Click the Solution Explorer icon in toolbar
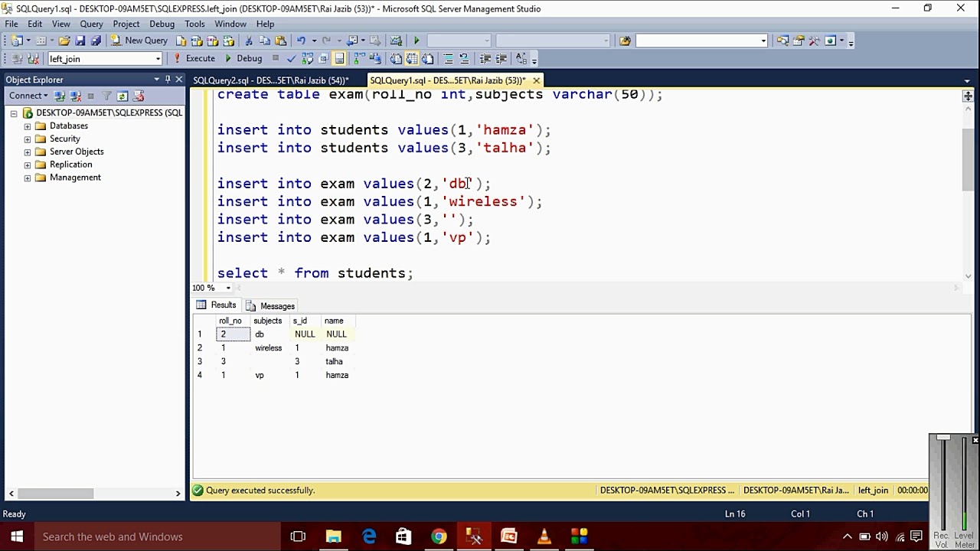The height and width of the screenshot is (551, 980). (782, 41)
